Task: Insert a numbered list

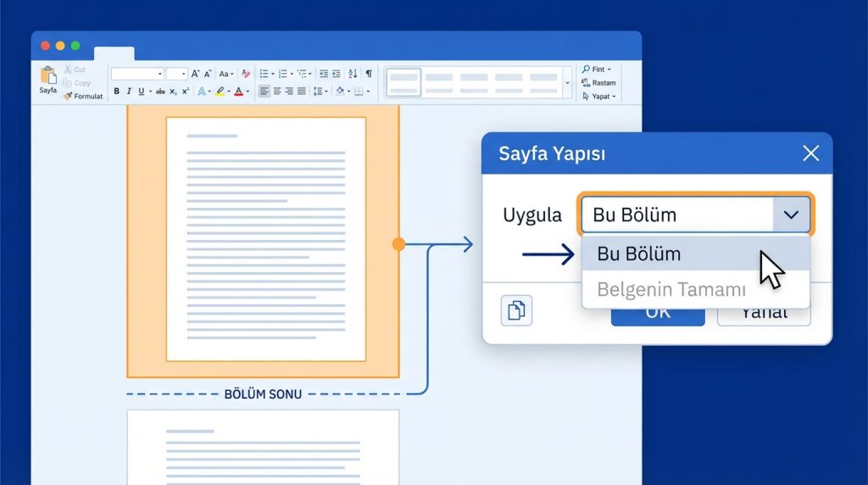Action: tap(283, 74)
